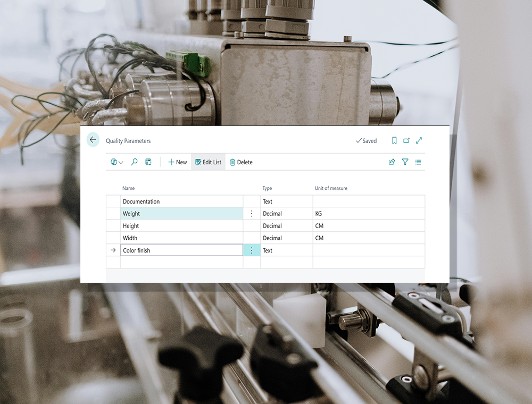
Task: Open row options menu for Weight
Action: tap(252, 214)
